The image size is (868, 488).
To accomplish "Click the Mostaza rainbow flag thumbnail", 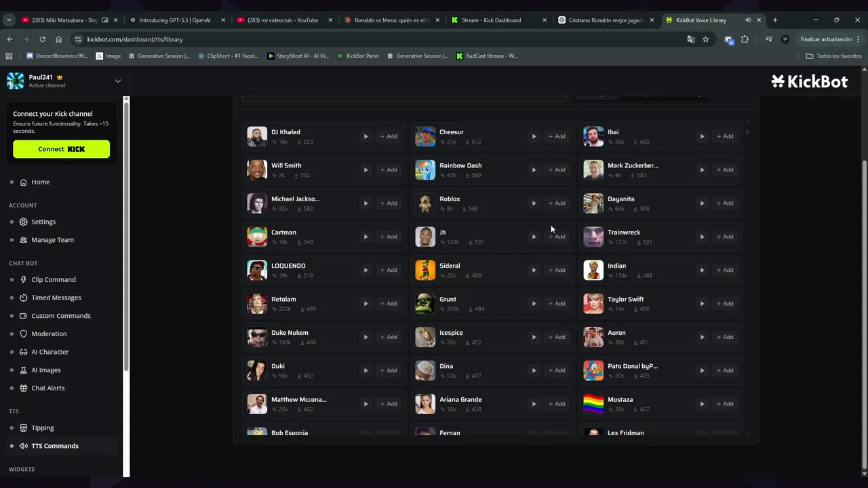I will pyautogui.click(x=593, y=404).
